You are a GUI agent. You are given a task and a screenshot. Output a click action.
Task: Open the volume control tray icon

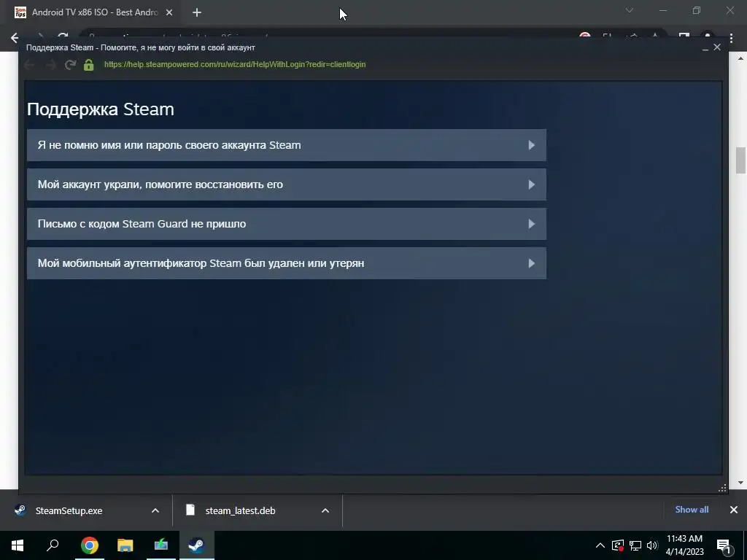pyautogui.click(x=652, y=545)
